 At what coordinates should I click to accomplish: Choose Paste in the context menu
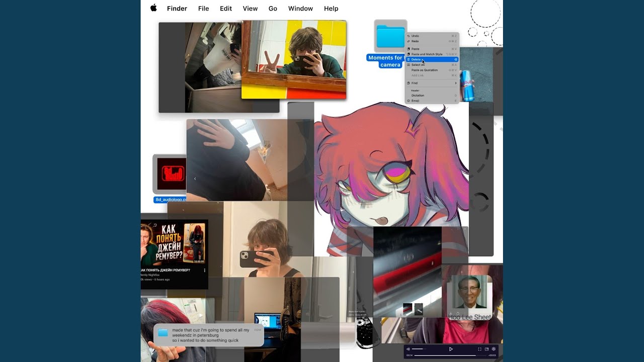pos(432,49)
